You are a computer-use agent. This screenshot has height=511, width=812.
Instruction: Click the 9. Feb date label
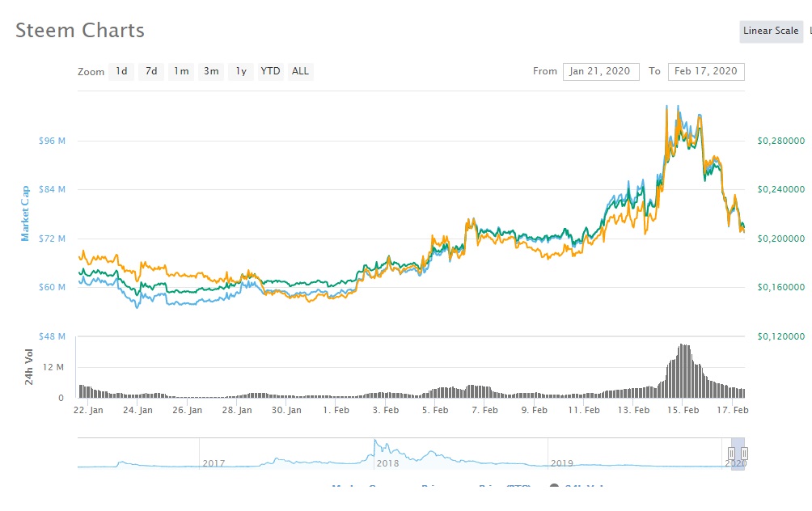coord(535,410)
